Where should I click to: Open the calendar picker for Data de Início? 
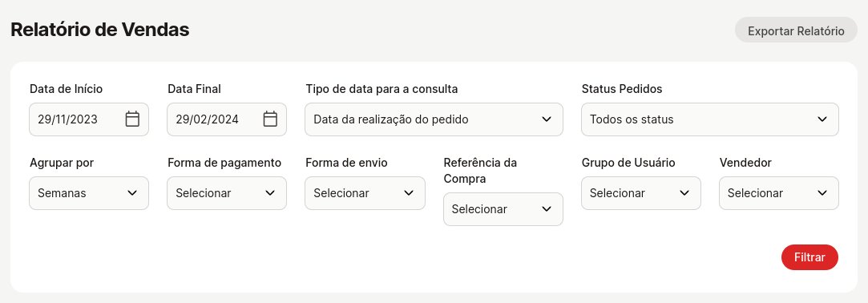[132, 119]
